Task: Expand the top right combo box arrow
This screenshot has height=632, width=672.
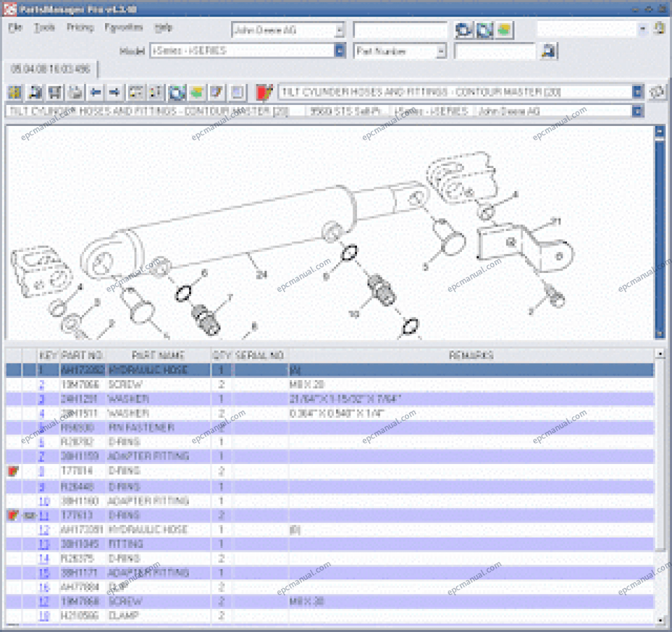Action: point(642,29)
